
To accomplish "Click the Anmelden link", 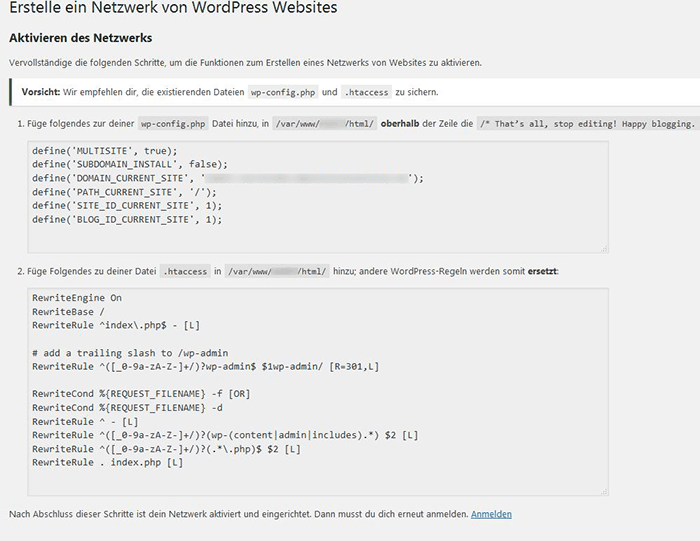I will [x=491, y=514].
